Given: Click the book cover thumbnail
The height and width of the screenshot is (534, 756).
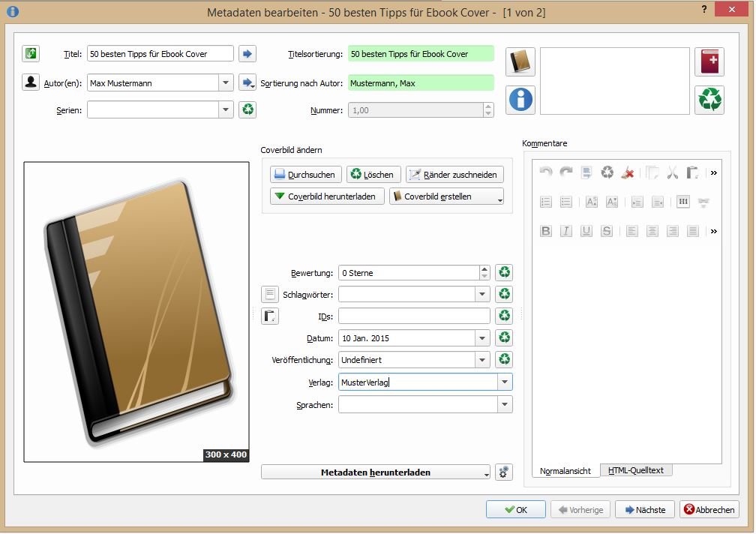Looking at the screenshot, I should pyautogui.click(x=136, y=312).
